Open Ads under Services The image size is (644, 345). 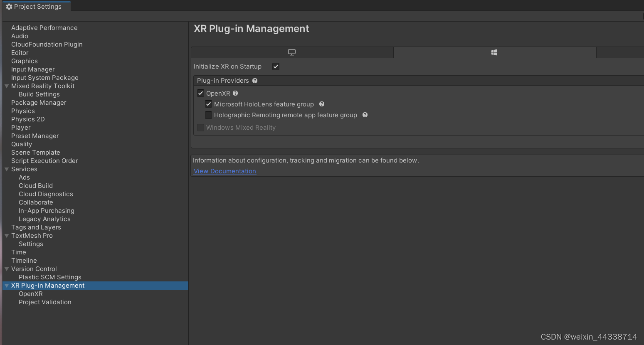24,177
